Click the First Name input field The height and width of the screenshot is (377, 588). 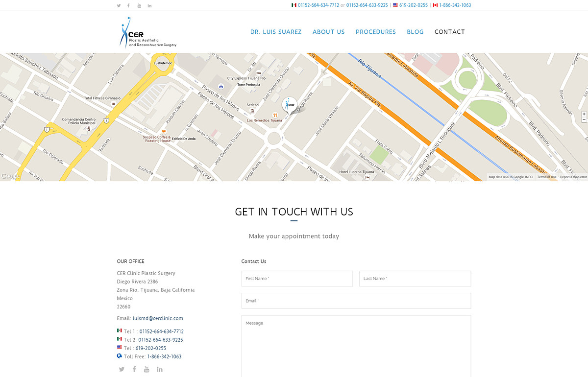[297, 279]
